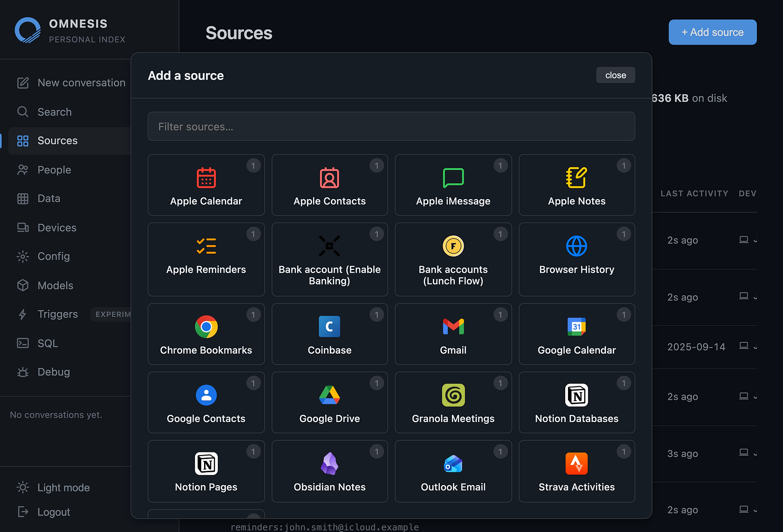
Task: Click the Sources page heading
Action: click(x=239, y=33)
